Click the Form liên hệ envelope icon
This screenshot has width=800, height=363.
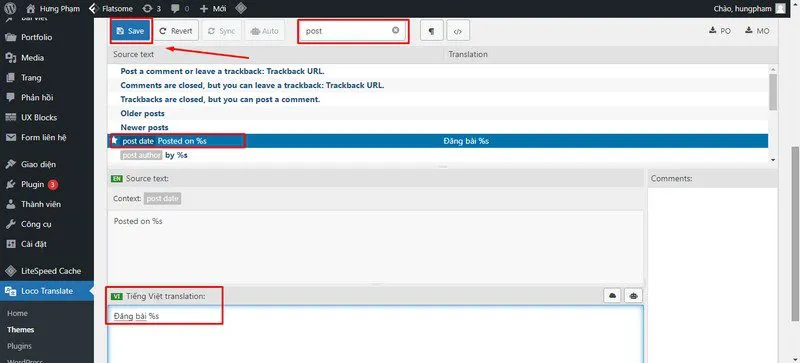(10, 137)
